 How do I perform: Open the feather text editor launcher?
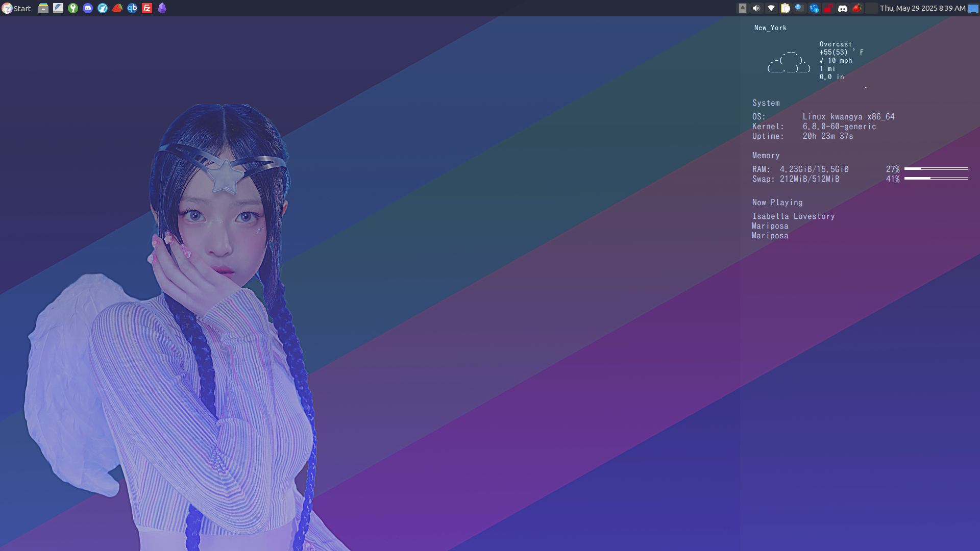58,8
